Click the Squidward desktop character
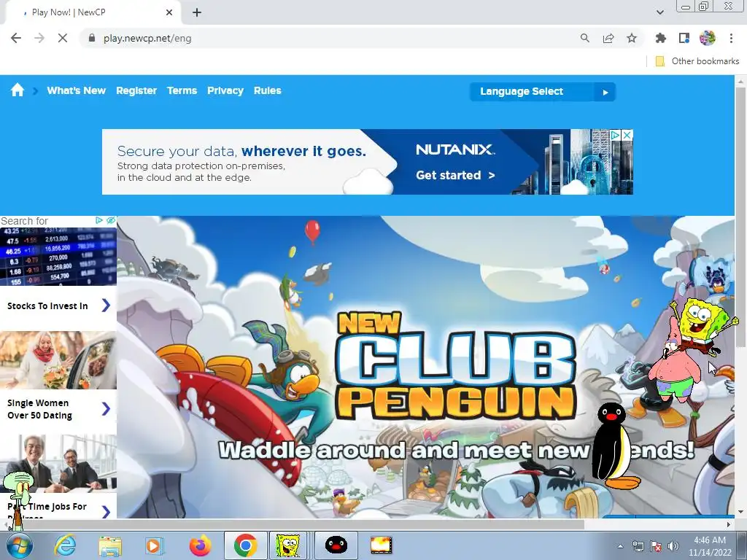Viewport: 747px width, 560px height. tap(19, 500)
